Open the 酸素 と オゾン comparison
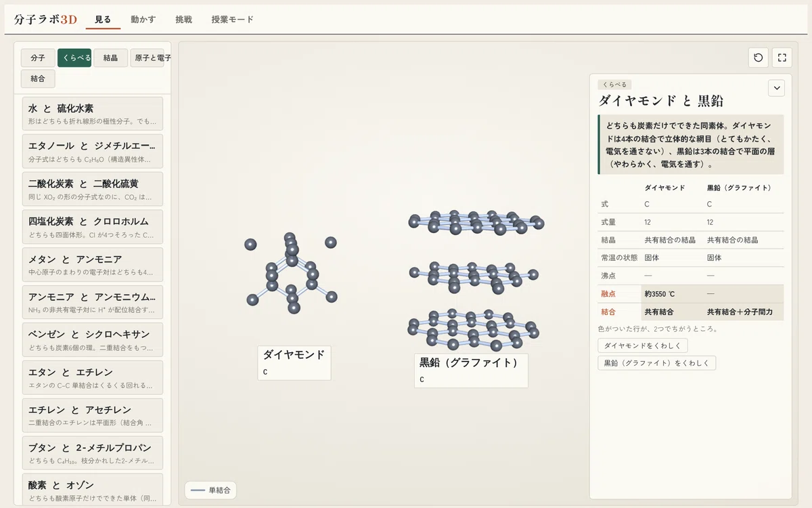Screen dimensions: 812x508 [93, 490]
